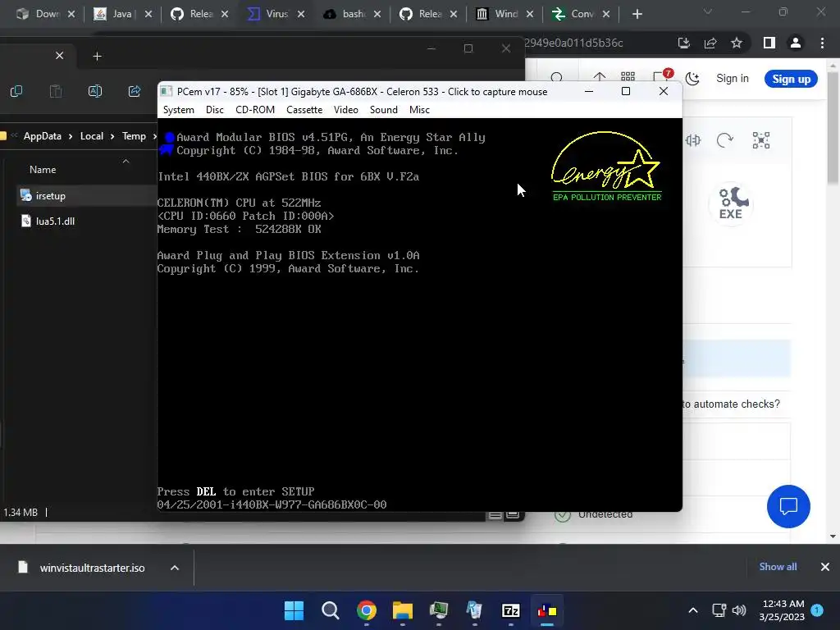This screenshot has width=840, height=630.
Task: Switch File Explorer to details view icon
Action: point(495,515)
